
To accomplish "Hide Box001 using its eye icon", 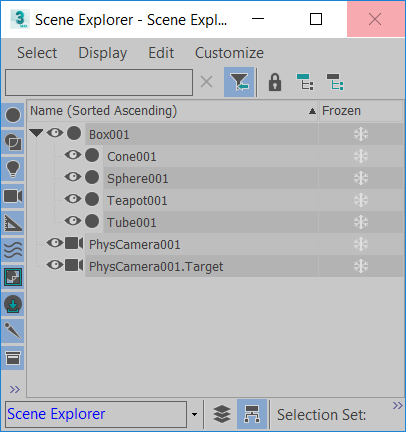I will point(55,133).
